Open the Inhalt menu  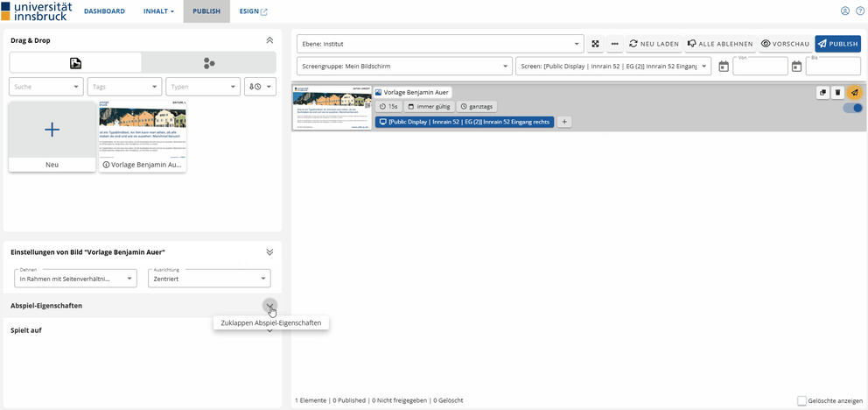158,11
